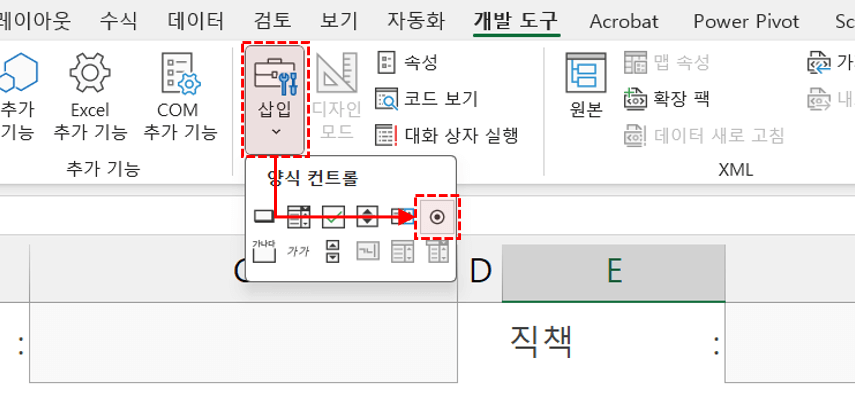Switch to the 검토 tab
The image size is (855, 416).
click(272, 21)
